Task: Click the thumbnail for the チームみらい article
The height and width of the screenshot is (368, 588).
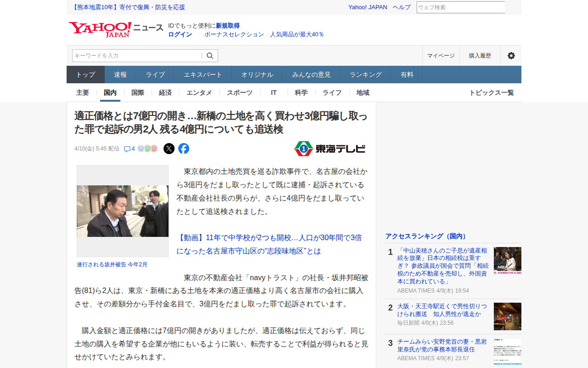Action: 508,352
